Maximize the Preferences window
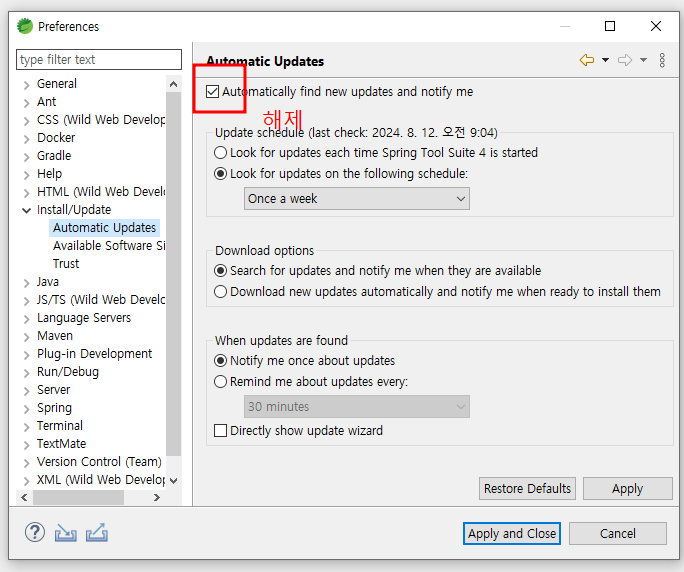 coord(610,26)
